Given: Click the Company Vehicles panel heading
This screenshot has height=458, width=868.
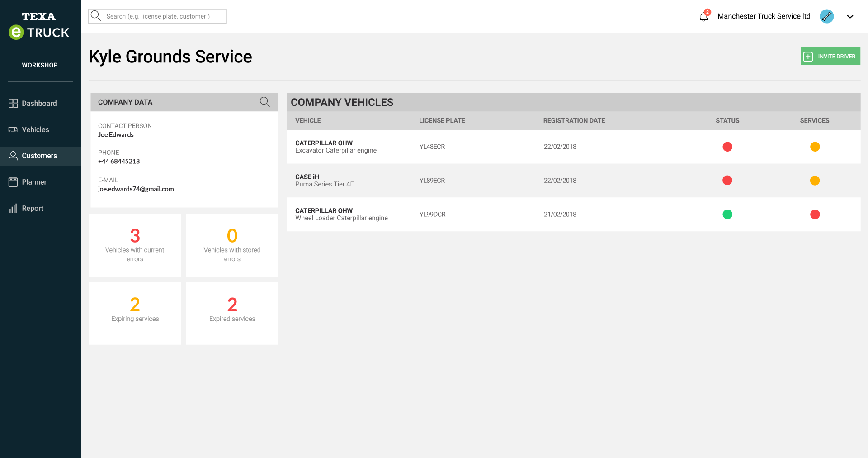Looking at the screenshot, I should tap(342, 102).
